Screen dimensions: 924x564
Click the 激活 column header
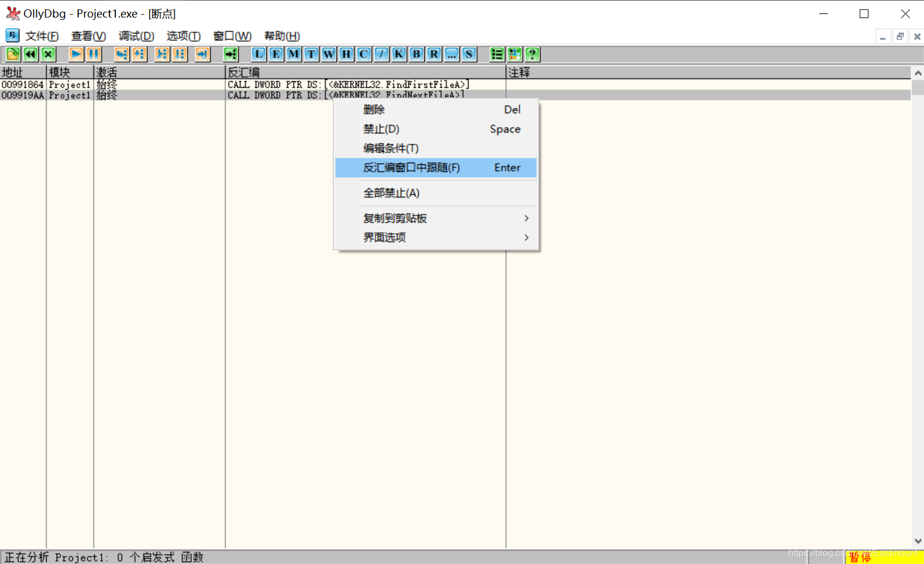(160, 72)
